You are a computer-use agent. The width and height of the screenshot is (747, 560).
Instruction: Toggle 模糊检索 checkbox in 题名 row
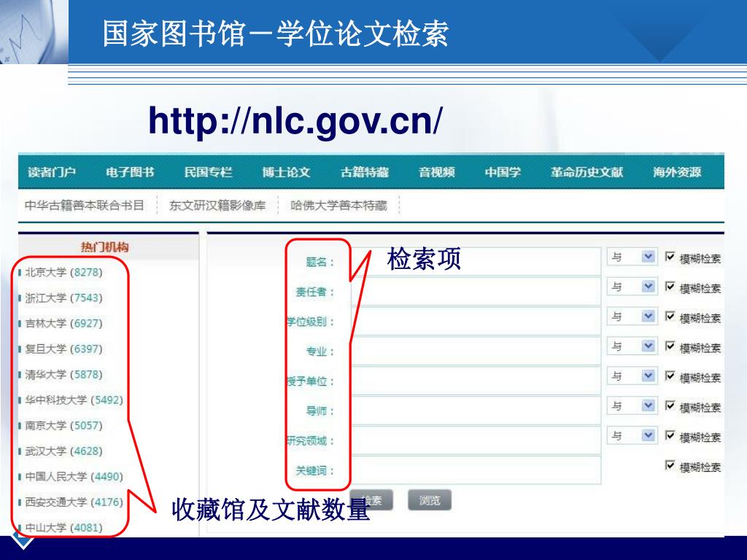670,257
